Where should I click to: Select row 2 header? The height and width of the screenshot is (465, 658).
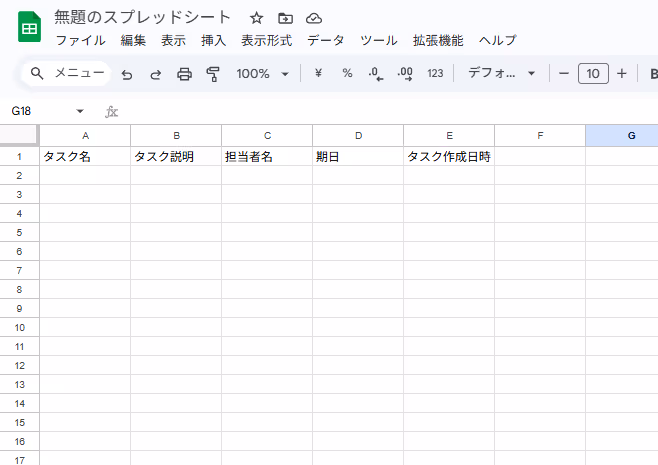point(19,175)
